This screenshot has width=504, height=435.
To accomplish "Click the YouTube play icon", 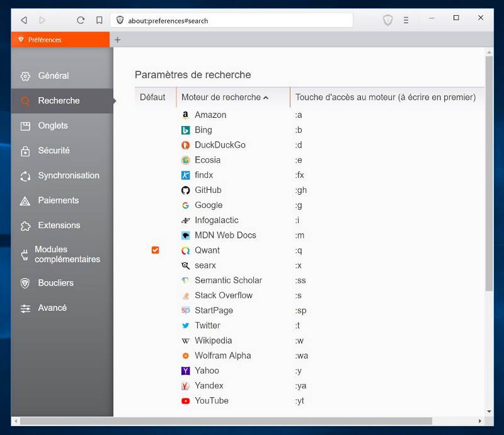I will 185,400.
